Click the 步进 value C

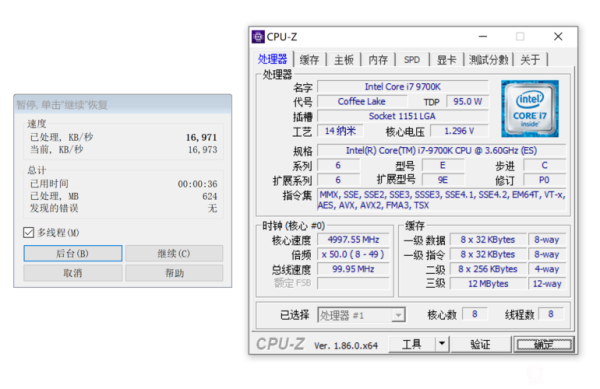[544, 165]
